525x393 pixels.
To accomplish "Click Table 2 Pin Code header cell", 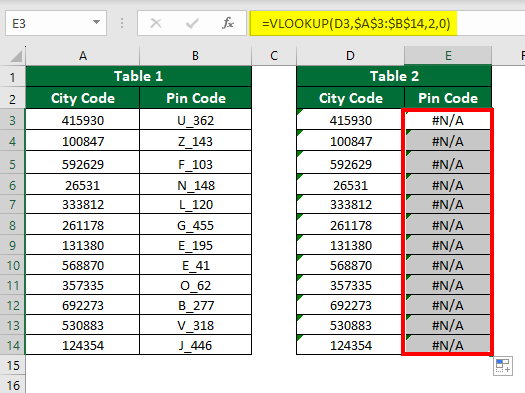I will (x=448, y=98).
